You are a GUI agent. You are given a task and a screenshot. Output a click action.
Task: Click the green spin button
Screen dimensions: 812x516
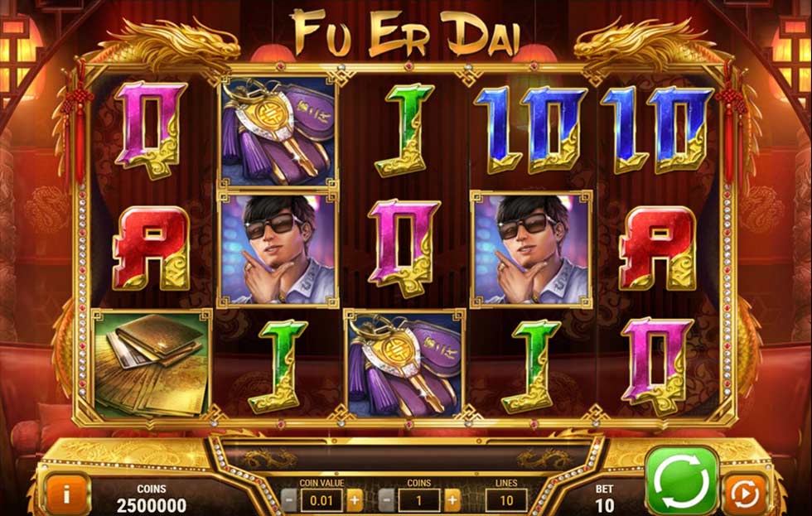click(682, 482)
